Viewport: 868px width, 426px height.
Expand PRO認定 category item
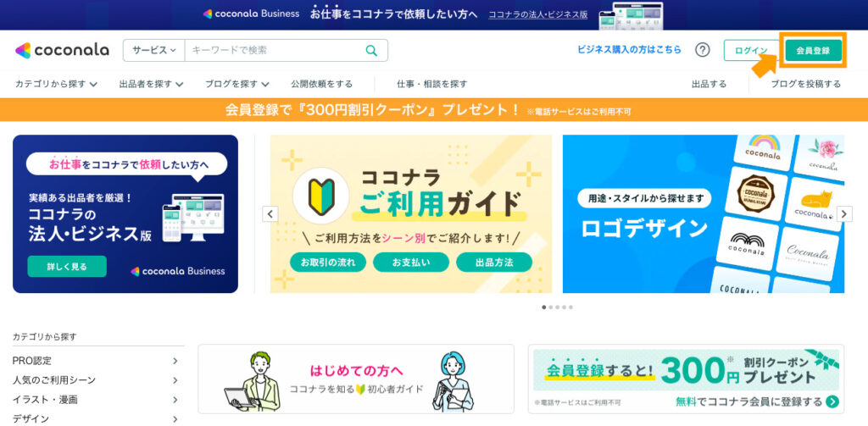pyautogui.click(x=95, y=361)
